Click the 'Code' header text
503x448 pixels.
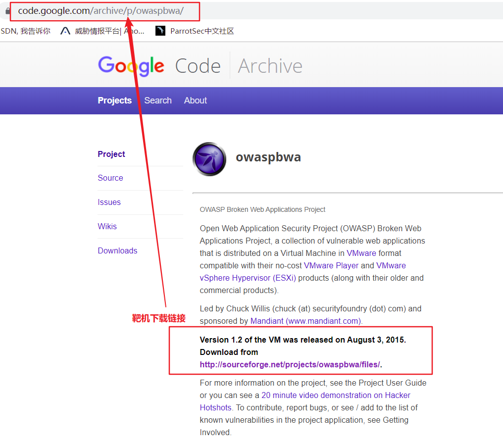point(198,66)
